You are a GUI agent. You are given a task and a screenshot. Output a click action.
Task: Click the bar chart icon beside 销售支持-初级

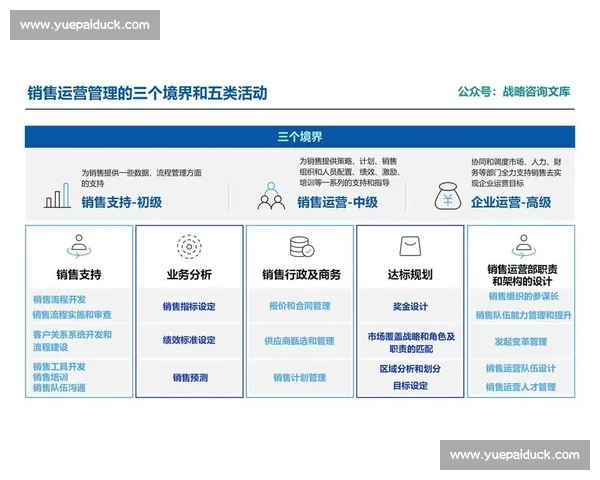(57, 196)
